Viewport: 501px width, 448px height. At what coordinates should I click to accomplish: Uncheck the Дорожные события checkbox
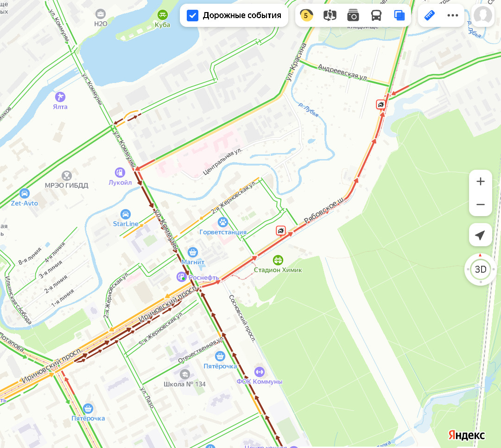pyautogui.click(x=192, y=15)
